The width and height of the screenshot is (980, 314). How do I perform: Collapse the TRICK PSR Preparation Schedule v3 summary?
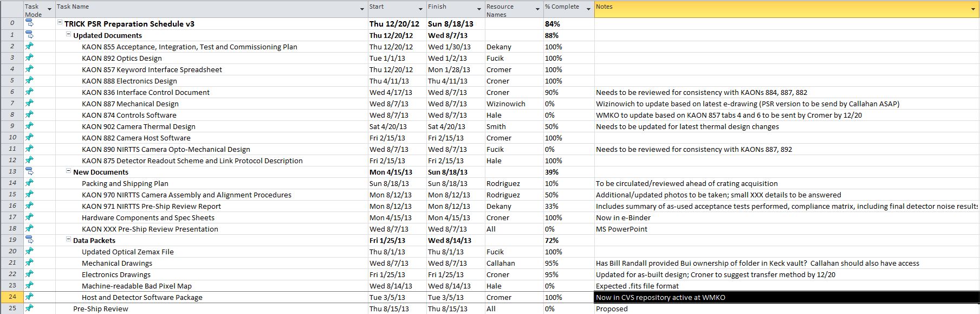[x=60, y=23]
